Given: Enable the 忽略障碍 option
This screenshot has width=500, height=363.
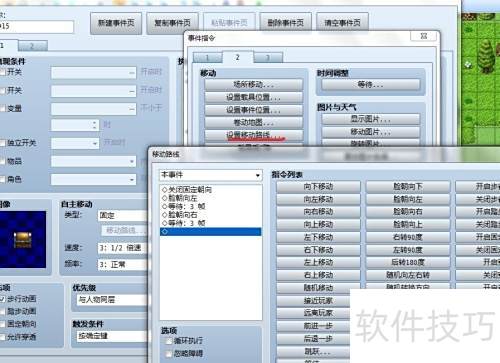Looking at the screenshot, I should tap(169, 353).
